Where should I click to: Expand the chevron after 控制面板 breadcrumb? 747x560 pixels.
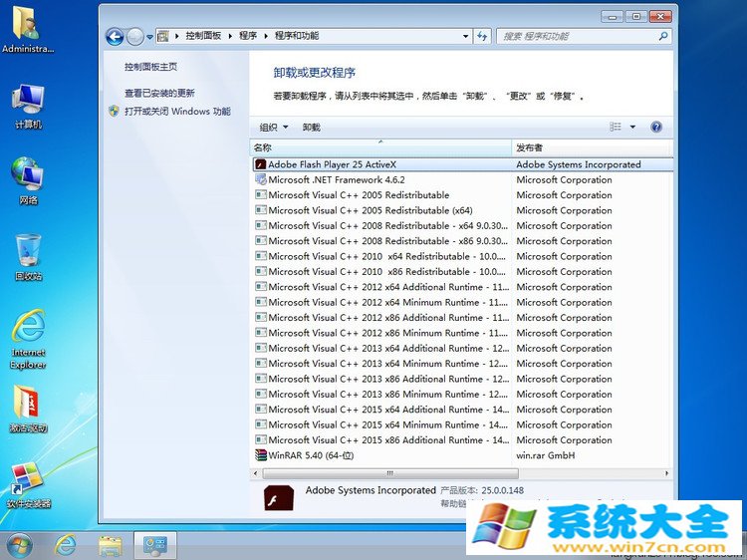230,36
